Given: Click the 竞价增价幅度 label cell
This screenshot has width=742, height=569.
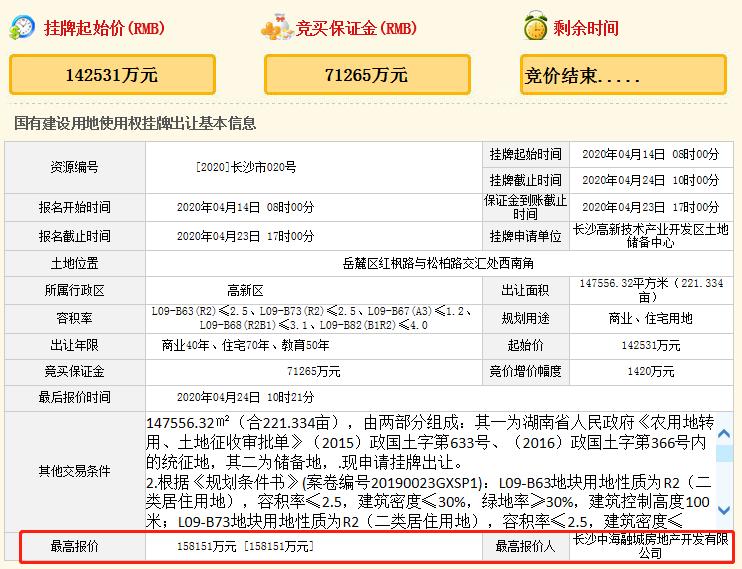Looking at the screenshot, I should point(525,372).
